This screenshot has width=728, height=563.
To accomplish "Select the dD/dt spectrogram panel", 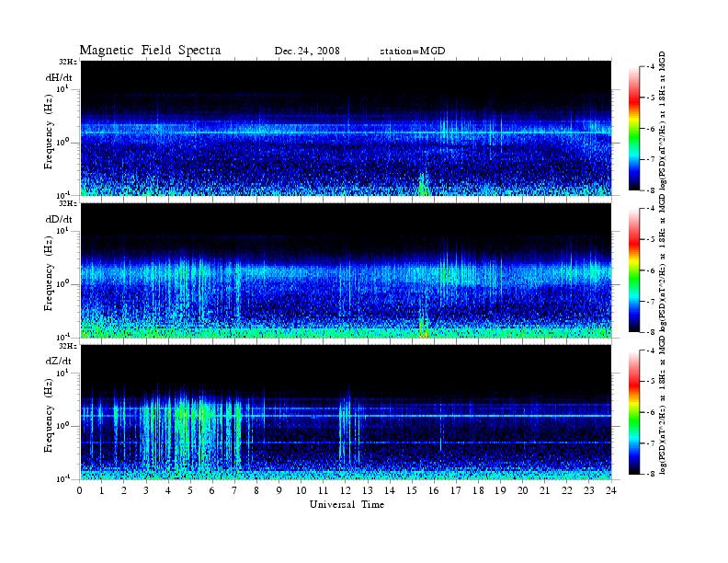I will [347, 270].
